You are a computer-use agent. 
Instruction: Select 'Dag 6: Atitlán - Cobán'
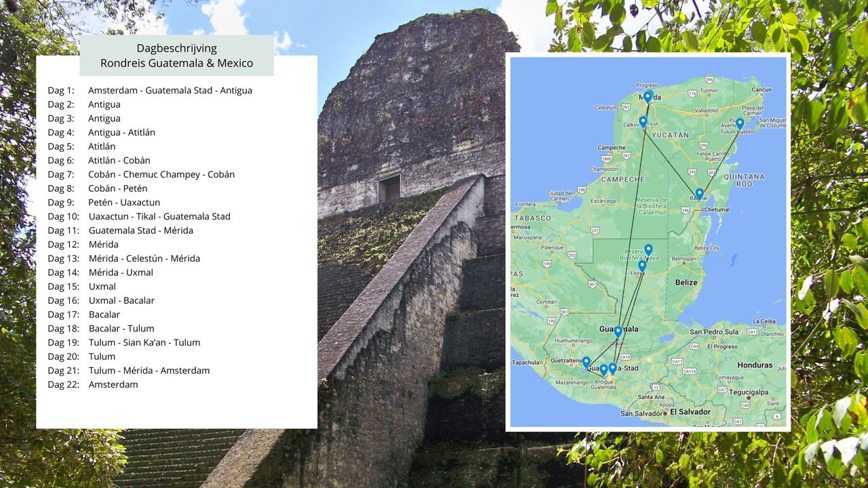tap(99, 161)
